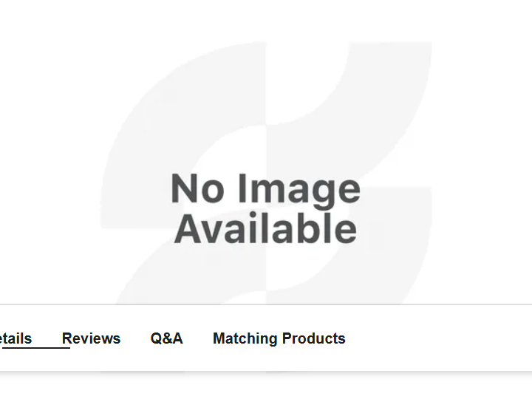Click the word Available in the placeholder

266,228
